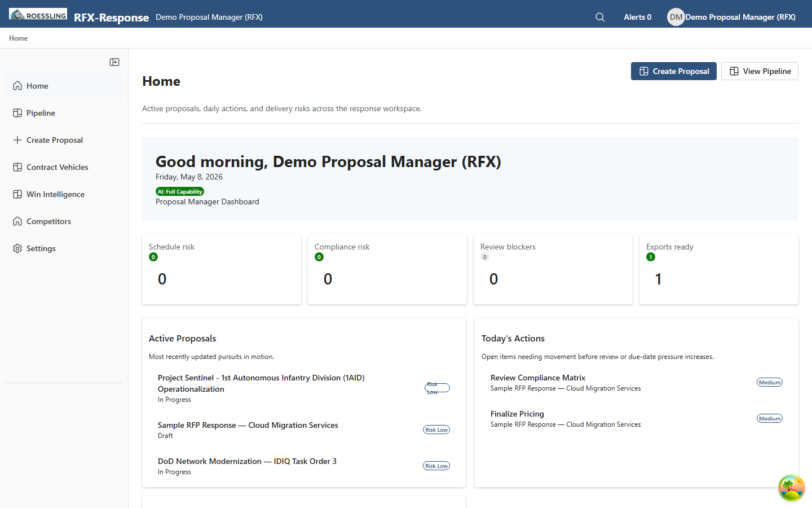Collapse the sidebar with the panel toggle icon
Screen dimensions: 812x508
click(114, 62)
